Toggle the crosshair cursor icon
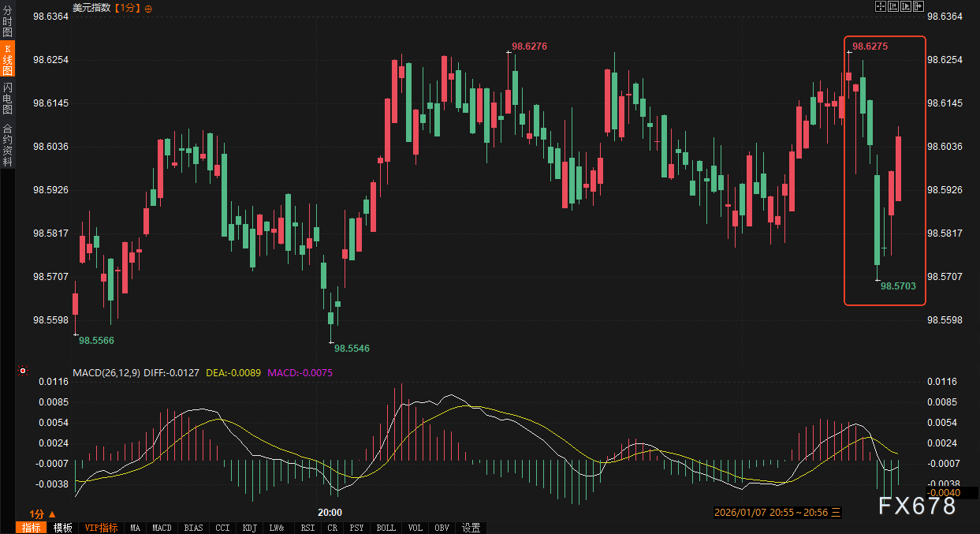Viewport: 980px width, 534px height. pos(881,6)
